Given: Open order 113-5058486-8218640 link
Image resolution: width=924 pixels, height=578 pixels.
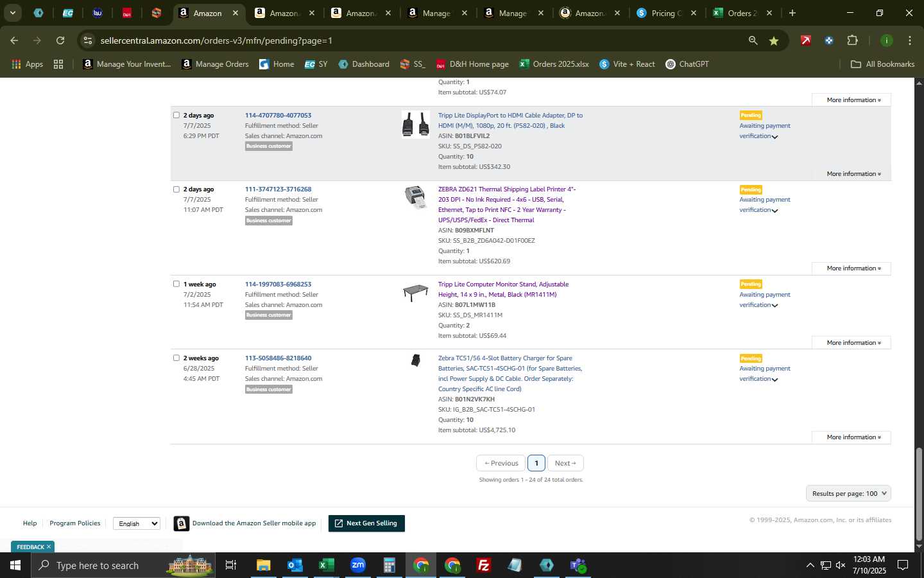Looking at the screenshot, I should click(x=278, y=358).
